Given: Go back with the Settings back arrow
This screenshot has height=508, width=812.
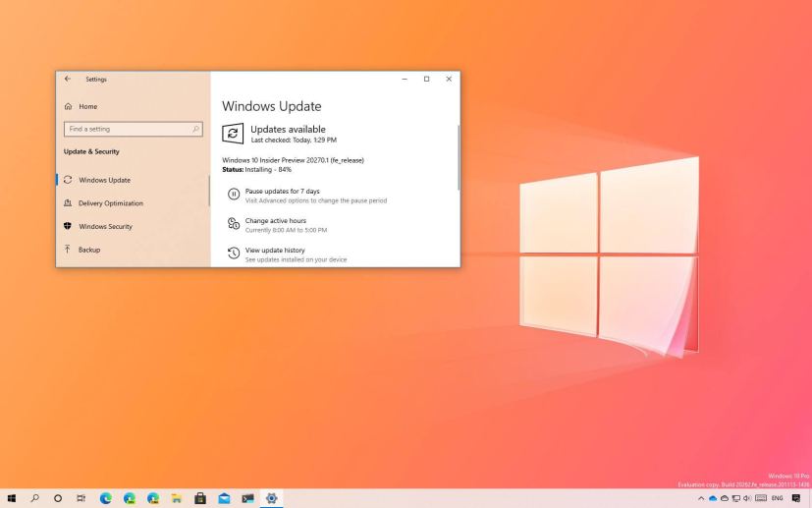Looking at the screenshot, I should click(x=68, y=79).
